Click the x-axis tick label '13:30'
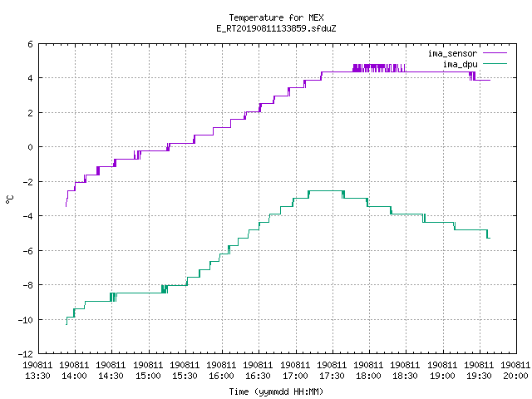532x399 pixels. click(x=37, y=376)
